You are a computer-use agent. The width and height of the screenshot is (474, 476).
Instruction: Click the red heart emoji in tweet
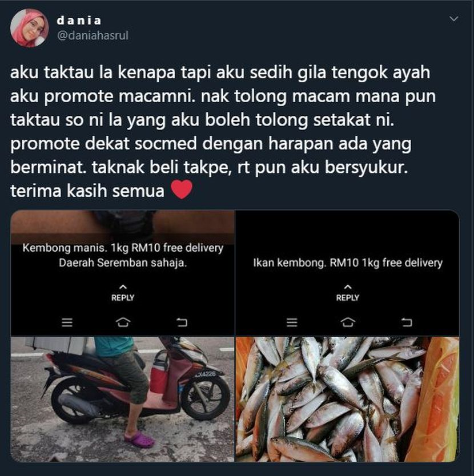click(x=182, y=189)
